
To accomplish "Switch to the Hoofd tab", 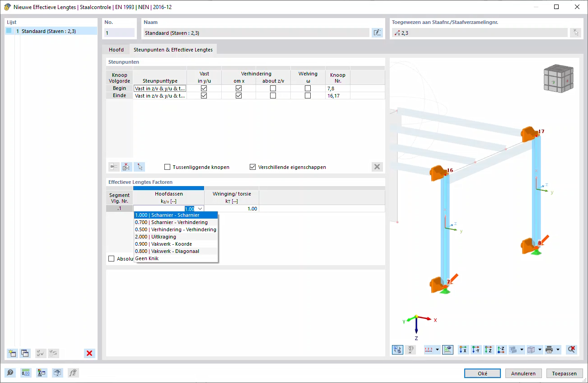I will click(116, 50).
